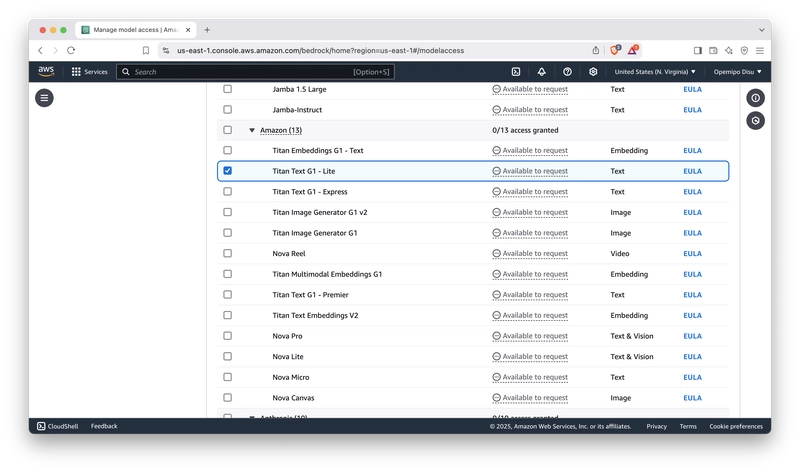Reload the page with the browser refresh button
Viewport: 800px width, 472px height.
pyautogui.click(x=71, y=50)
